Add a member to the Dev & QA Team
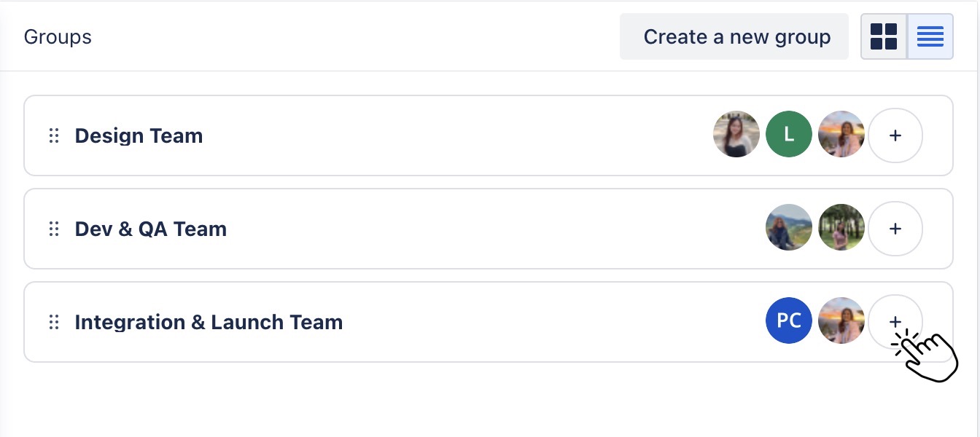This screenshot has width=980, height=437. tap(895, 229)
